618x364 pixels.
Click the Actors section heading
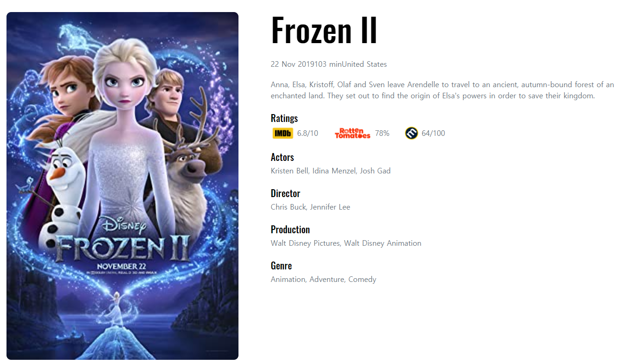point(283,157)
